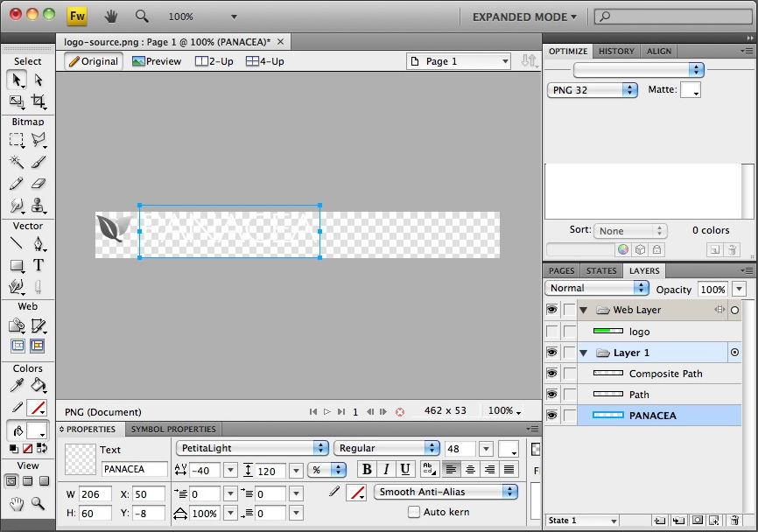Image resolution: width=758 pixels, height=532 pixels.
Task: Collapse the Layer 1 folder
Action: (584, 353)
